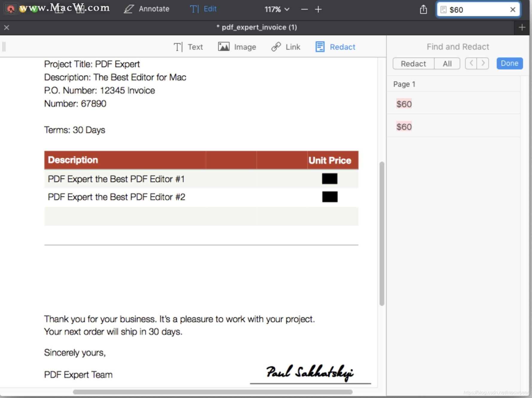Zoom in with the plus button
This screenshot has width=532, height=398.
(318, 9)
